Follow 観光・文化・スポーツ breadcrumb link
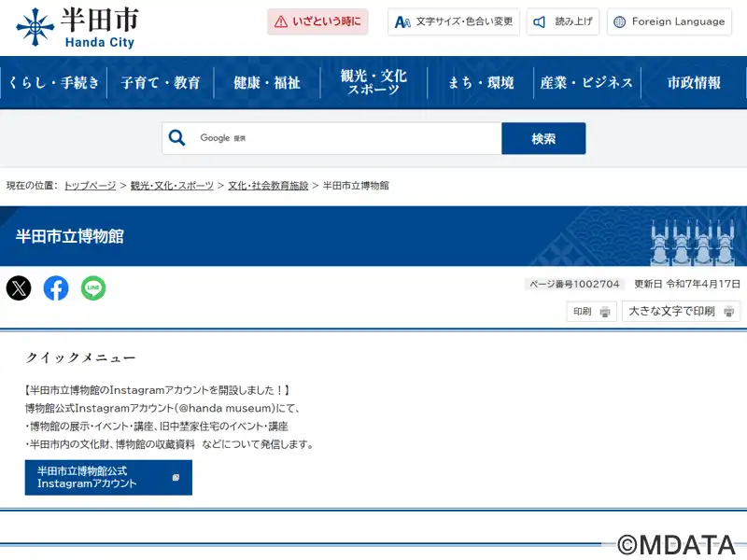 172,186
